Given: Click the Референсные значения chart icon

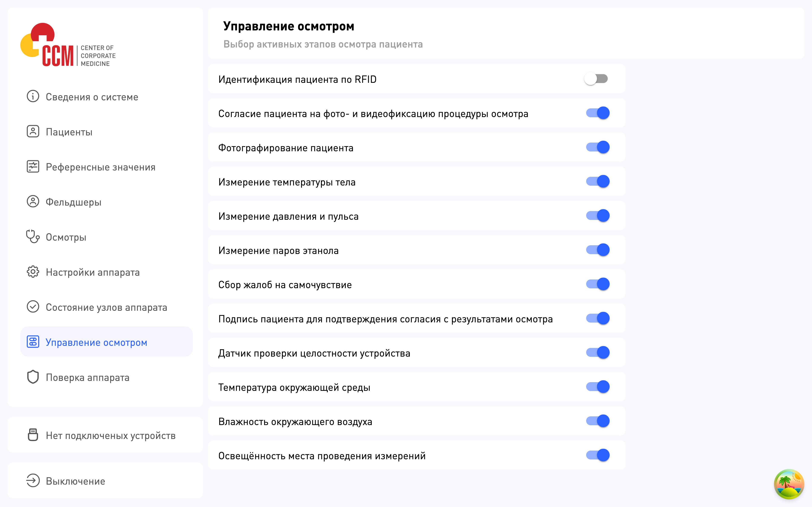Looking at the screenshot, I should click(33, 167).
